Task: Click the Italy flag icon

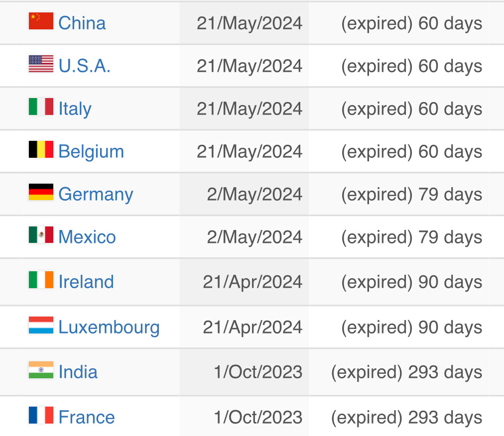Action: click(x=41, y=107)
